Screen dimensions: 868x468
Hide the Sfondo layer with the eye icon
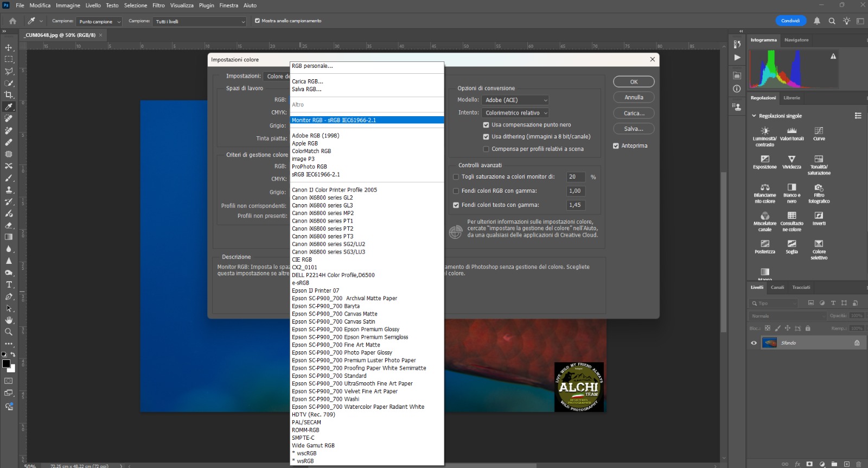point(754,343)
